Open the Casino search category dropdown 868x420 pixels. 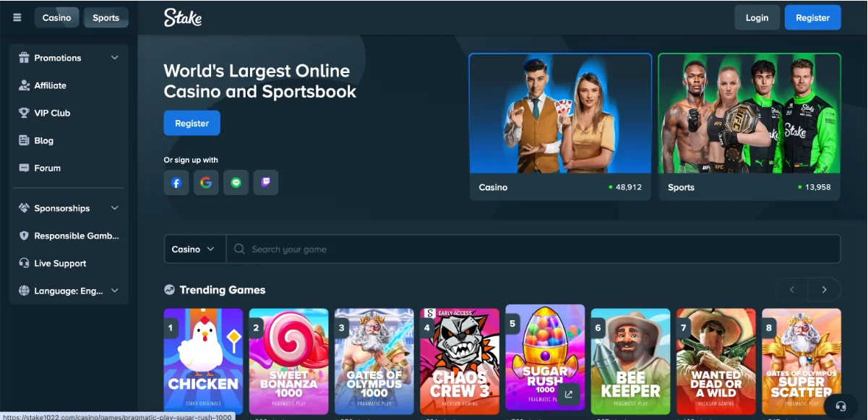point(194,249)
